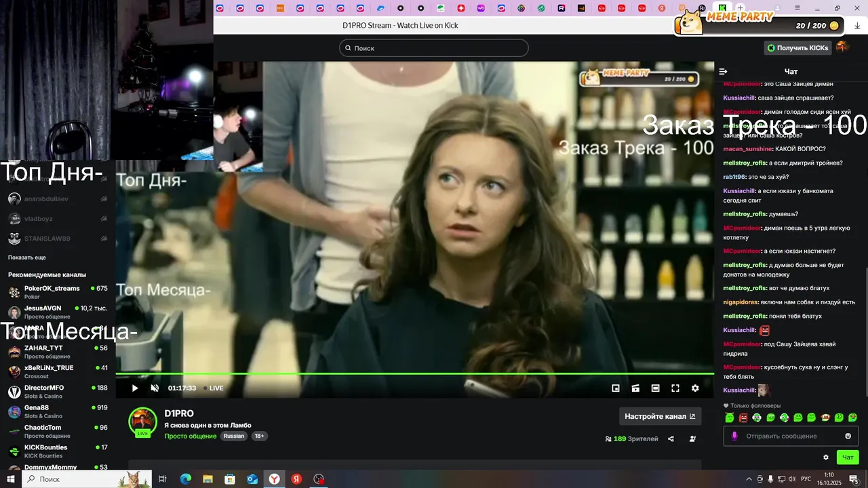This screenshot has height=488, width=868.
Task: Click the Получить KICKs button
Action: [x=797, y=47]
